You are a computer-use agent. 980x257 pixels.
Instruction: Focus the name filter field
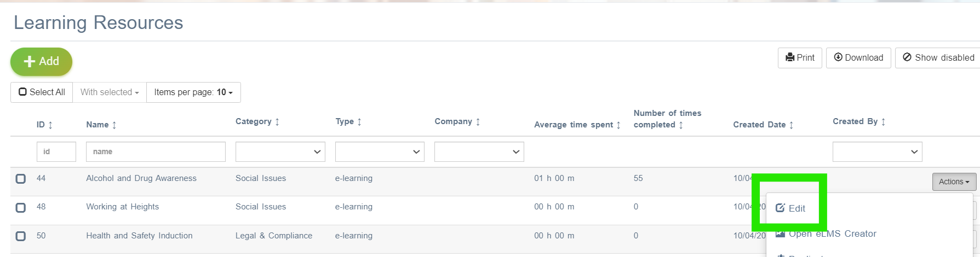tap(156, 152)
